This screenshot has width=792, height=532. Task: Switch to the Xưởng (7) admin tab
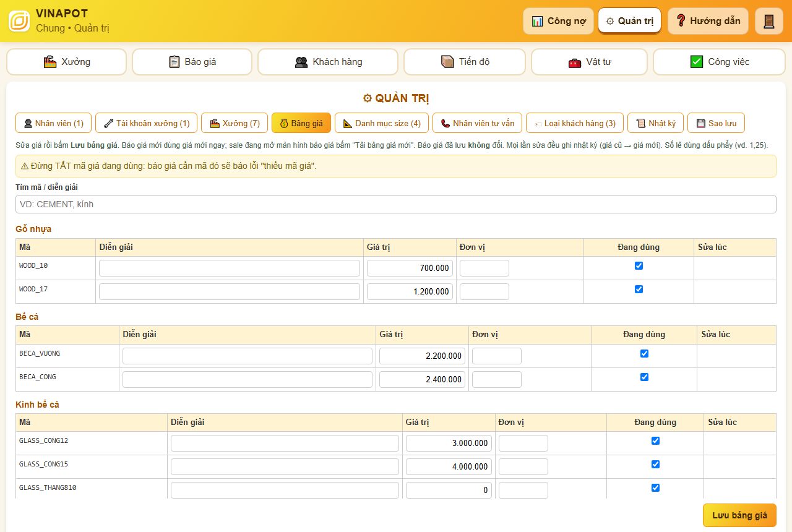[235, 123]
